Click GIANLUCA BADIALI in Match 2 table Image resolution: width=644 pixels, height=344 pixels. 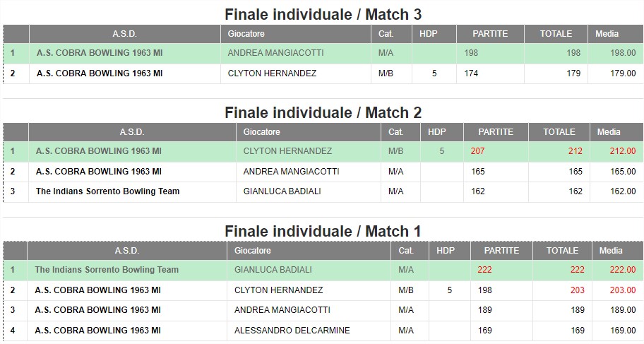point(282,191)
